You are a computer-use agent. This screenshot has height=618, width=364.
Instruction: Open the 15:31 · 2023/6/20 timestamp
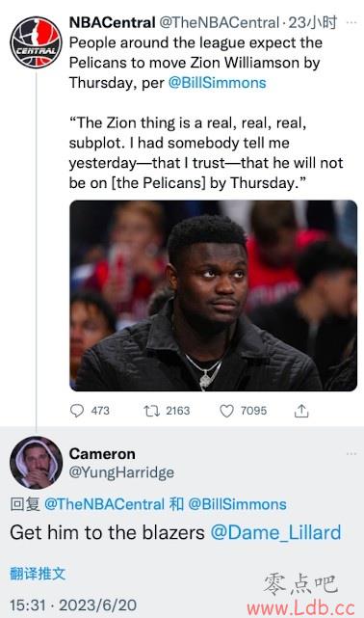point(73,605)
